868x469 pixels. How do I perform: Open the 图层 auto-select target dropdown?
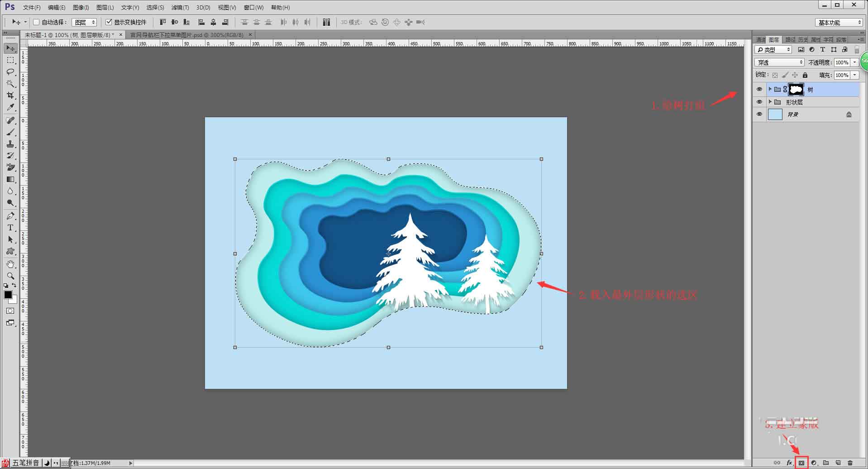click(85, 22)
